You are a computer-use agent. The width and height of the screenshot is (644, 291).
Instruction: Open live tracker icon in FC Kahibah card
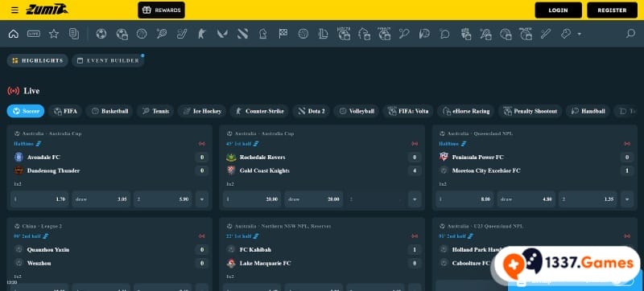(x=415, y=236)
